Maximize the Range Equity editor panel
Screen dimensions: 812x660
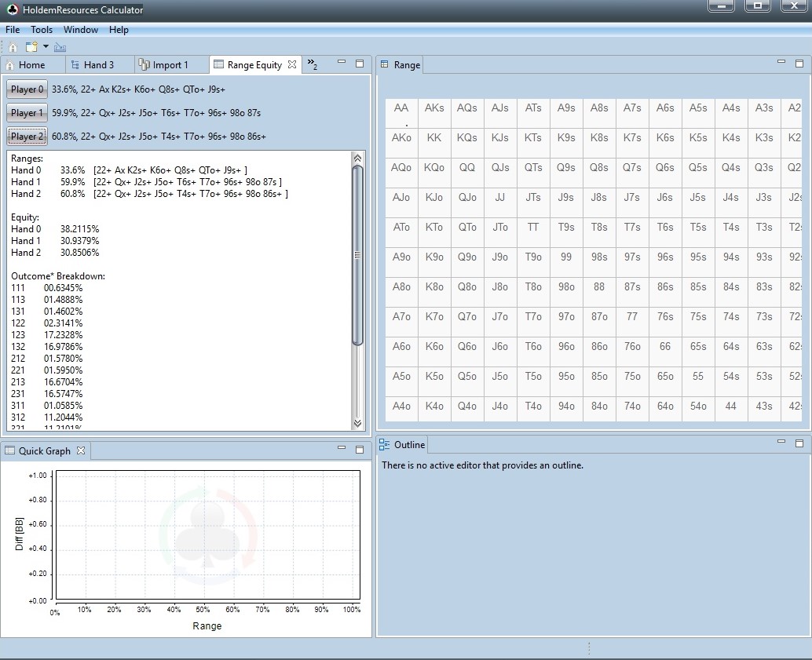pos(360,63)
